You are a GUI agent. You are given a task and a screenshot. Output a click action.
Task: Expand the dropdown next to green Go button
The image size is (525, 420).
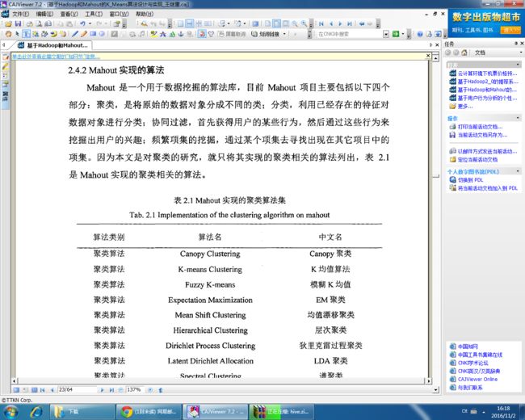(x=403, y=34)
